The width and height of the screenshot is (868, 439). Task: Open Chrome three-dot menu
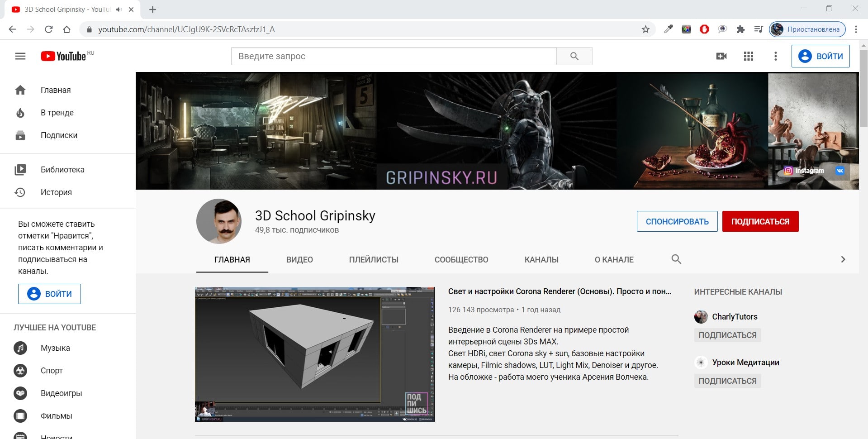(856, 29)
